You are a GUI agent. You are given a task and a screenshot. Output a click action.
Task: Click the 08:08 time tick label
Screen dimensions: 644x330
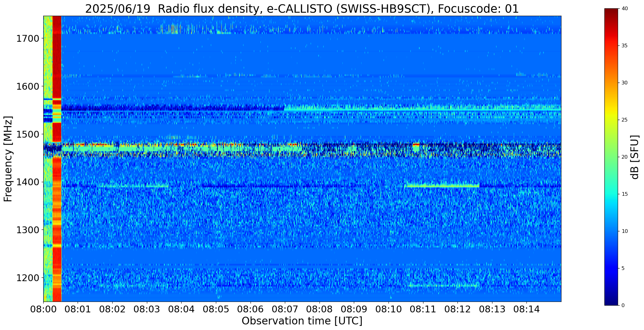coord(320,309)
